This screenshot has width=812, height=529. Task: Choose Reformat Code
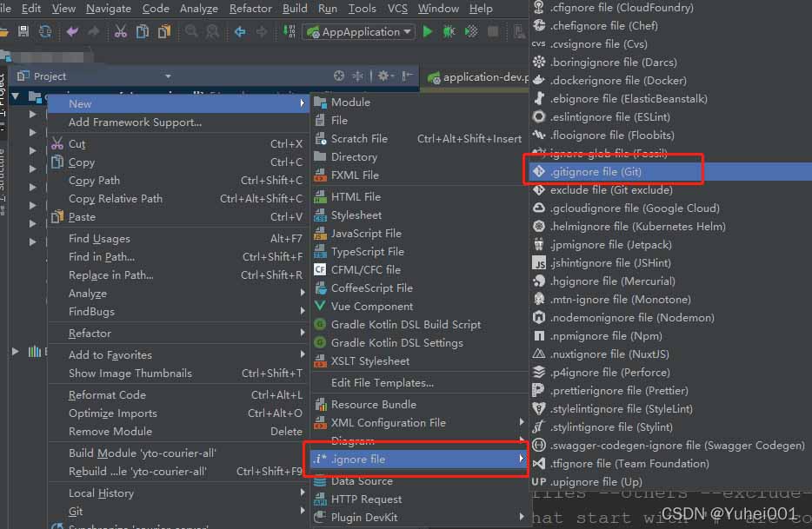pyautogui.click(x=179, y=395)
